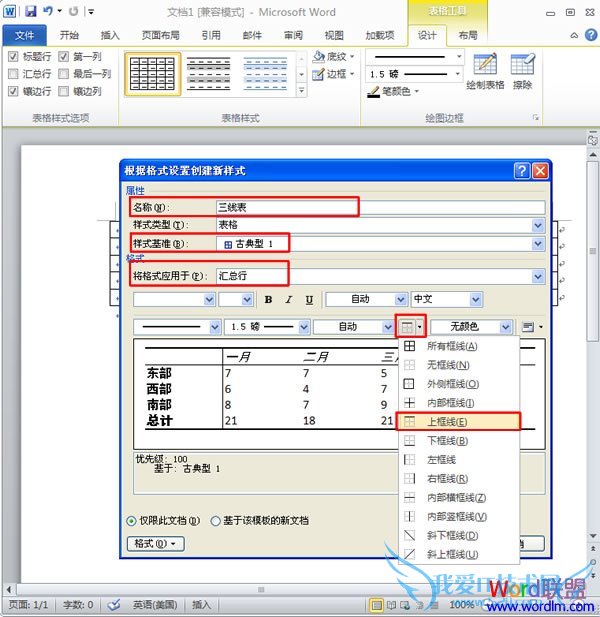Image resolution: width=600 pixels, height=617 pixels.
Task: Open the font color 自动 dropdown
Action: [x=401, y=300]
